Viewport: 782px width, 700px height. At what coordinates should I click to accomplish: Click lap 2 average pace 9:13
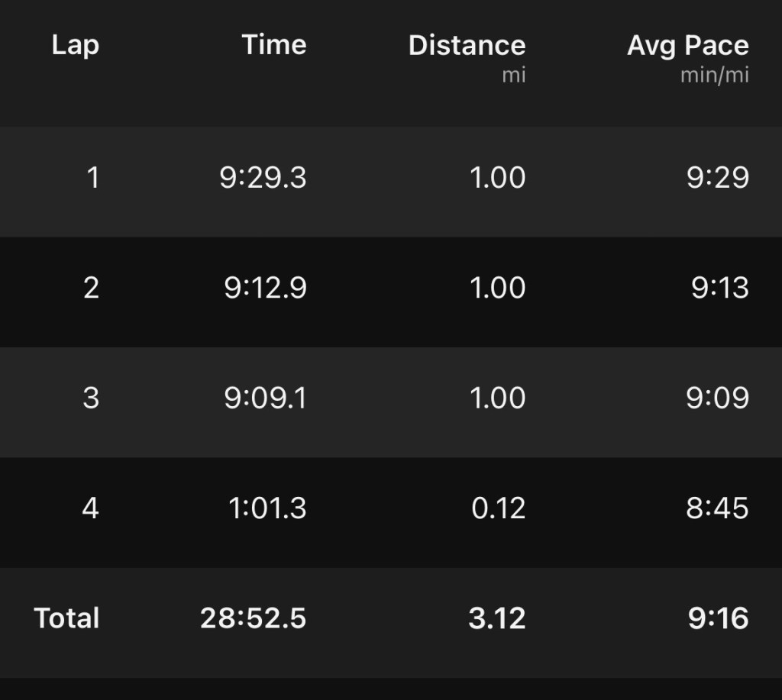coord(719,288)
